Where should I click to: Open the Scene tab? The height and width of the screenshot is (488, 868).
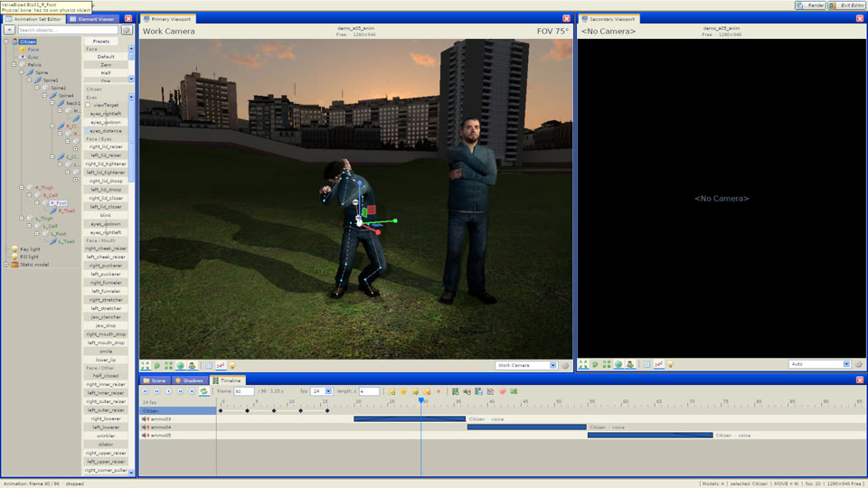click(155, 380)
